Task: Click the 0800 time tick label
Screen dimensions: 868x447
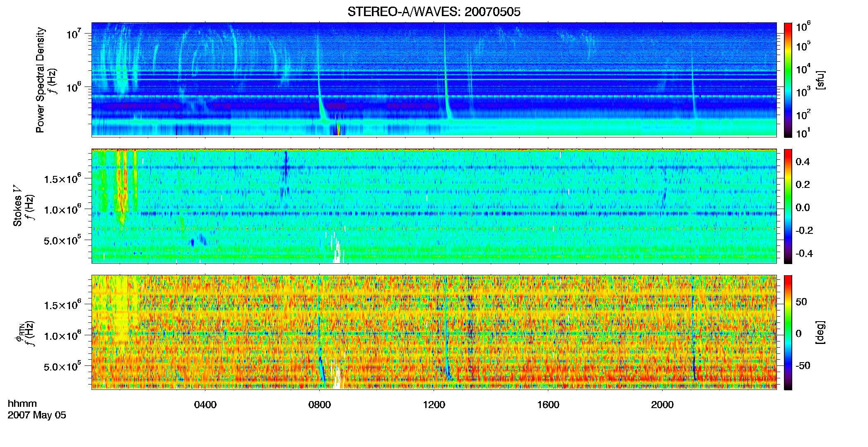Action: (x=320, y=405)
